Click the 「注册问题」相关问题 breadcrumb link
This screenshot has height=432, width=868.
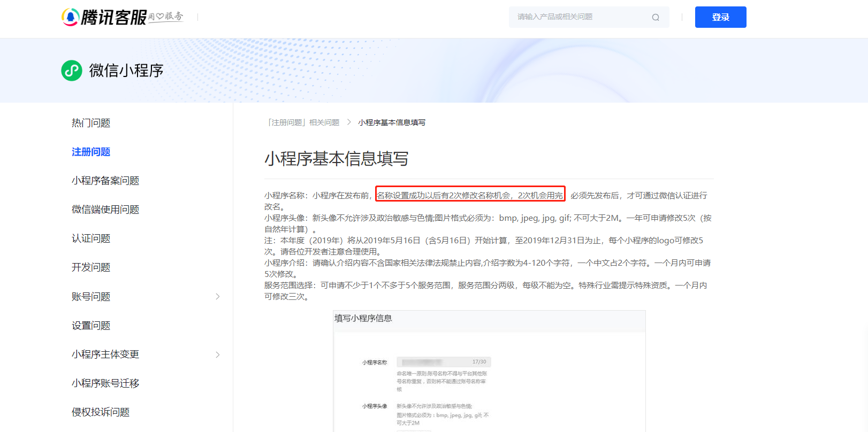click(302, 122)
